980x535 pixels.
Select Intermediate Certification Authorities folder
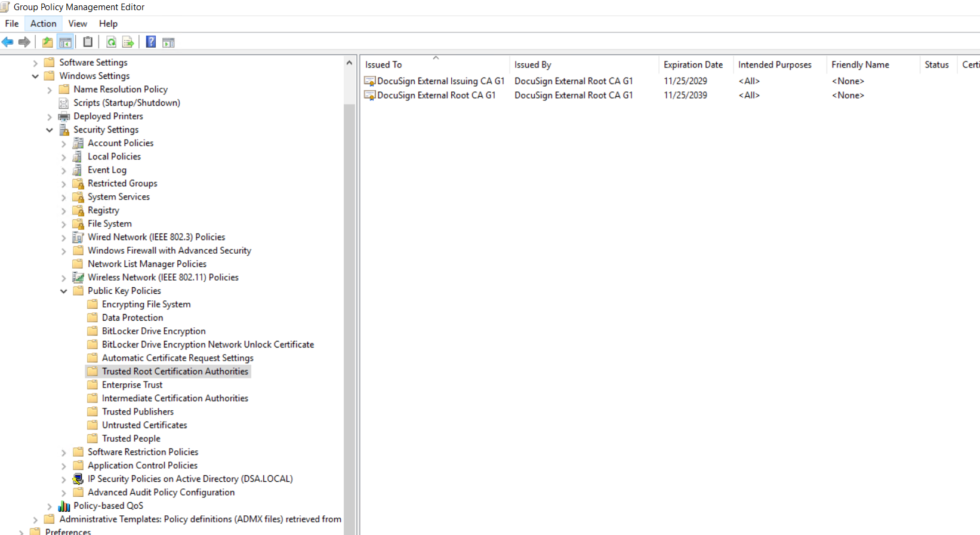point(174,398)
